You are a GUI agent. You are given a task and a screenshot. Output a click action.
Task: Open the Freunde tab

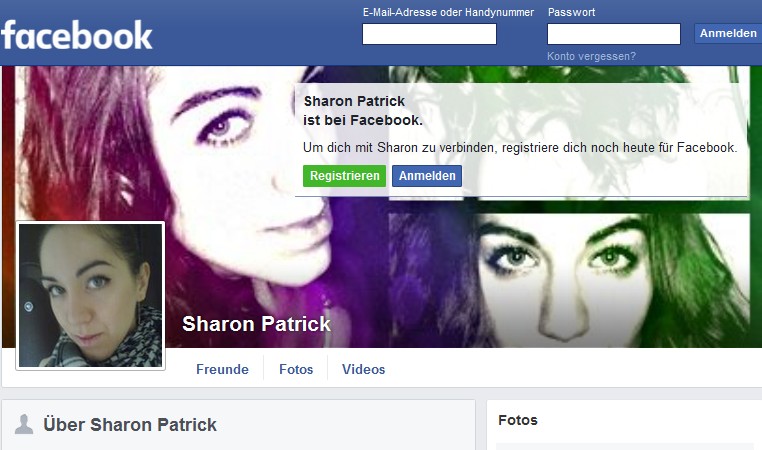[x=222, y=369]
